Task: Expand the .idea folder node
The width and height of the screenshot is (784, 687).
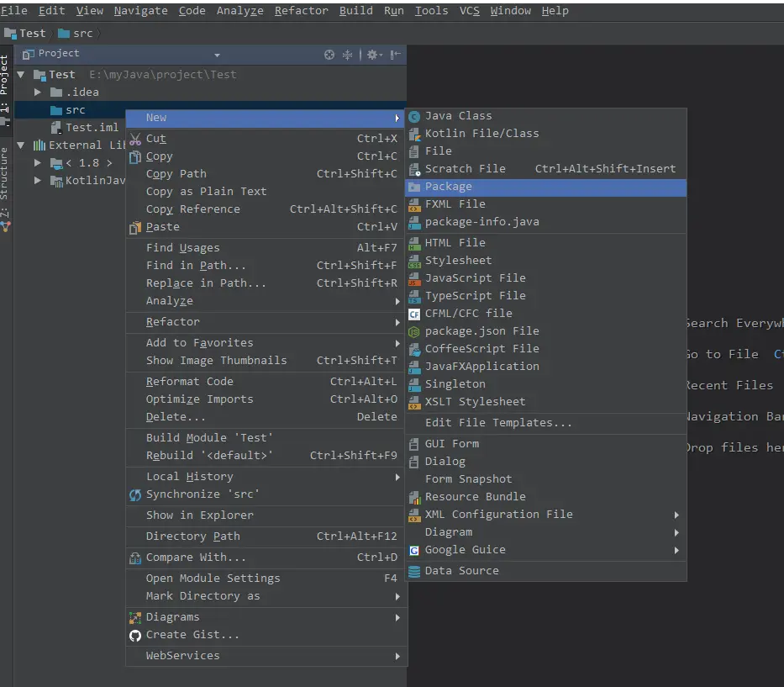Action: [38, 92]
